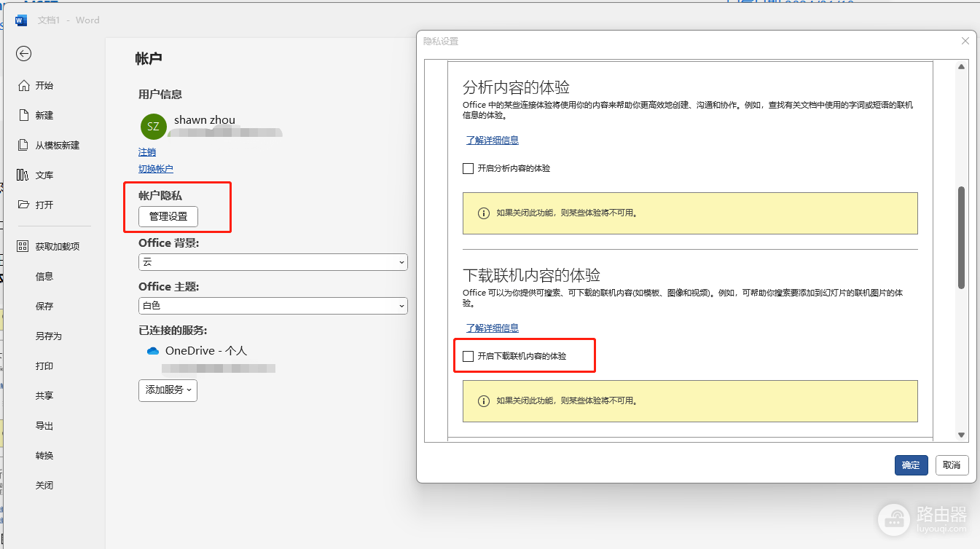Click the scrollbar up arrow in dialog
This screenshot has height=549, width=980.
coord(961,67)
